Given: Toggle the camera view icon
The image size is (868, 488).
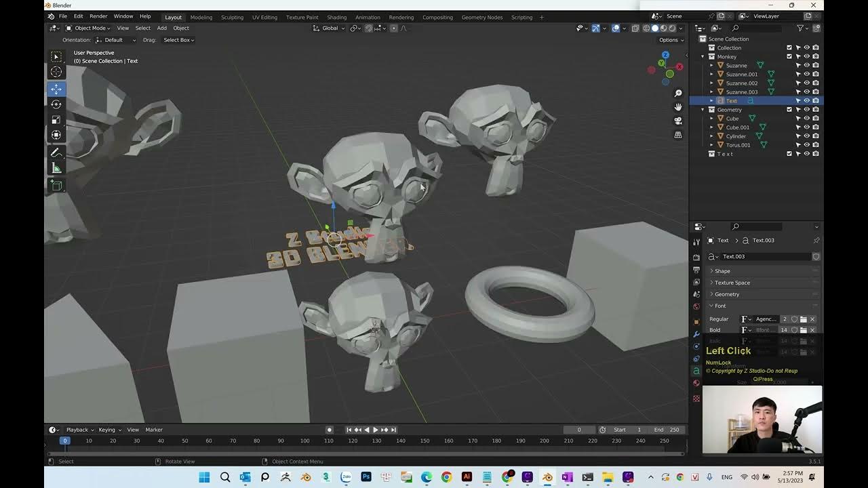Looking at the screenshot, I should coord(678,121).
